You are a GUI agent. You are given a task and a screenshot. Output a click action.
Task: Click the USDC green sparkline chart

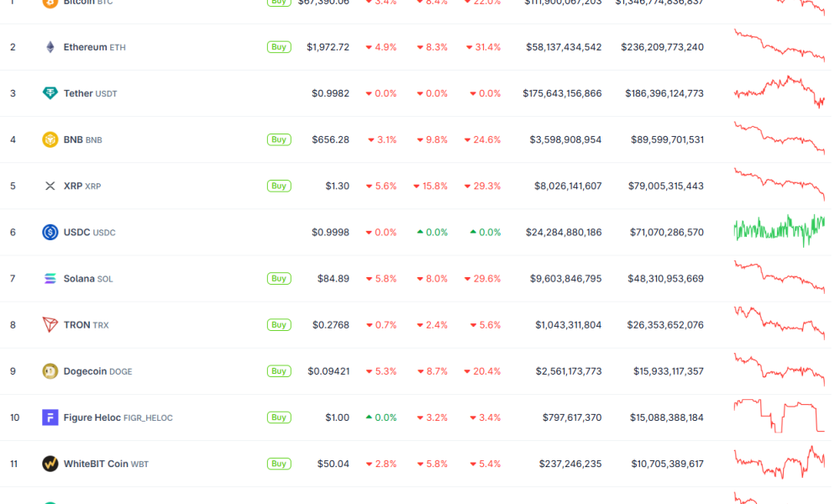(x=779, y=232)
